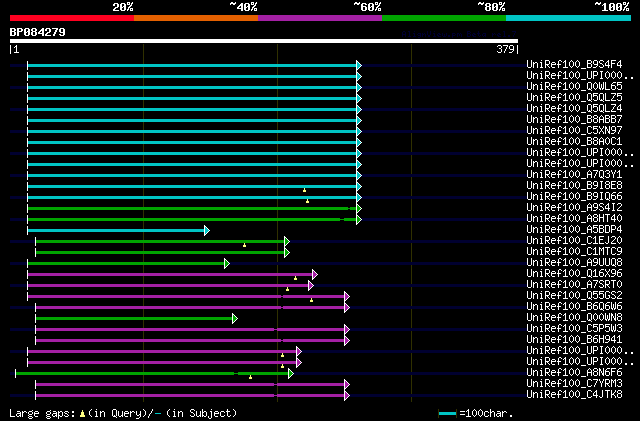
Task: Click the short cyan bar of A5BDP4
Action: tap(116, 231)
